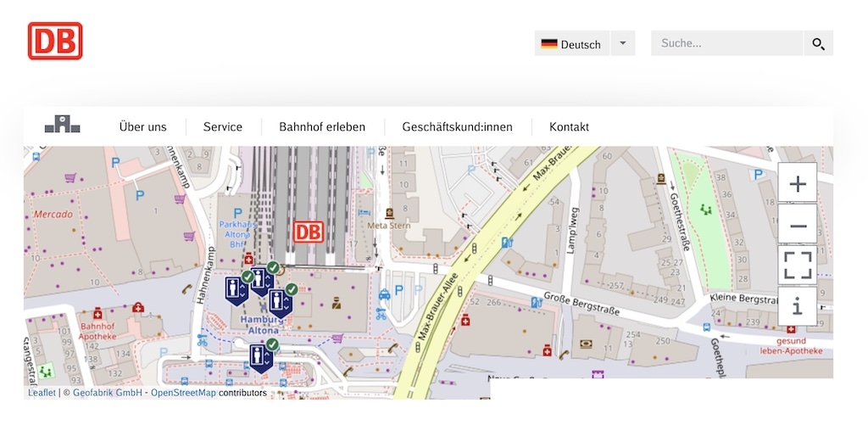The image size is (868, 425).
Task: Select the elevator marker nearest the track ends
Action: [260, 281]
